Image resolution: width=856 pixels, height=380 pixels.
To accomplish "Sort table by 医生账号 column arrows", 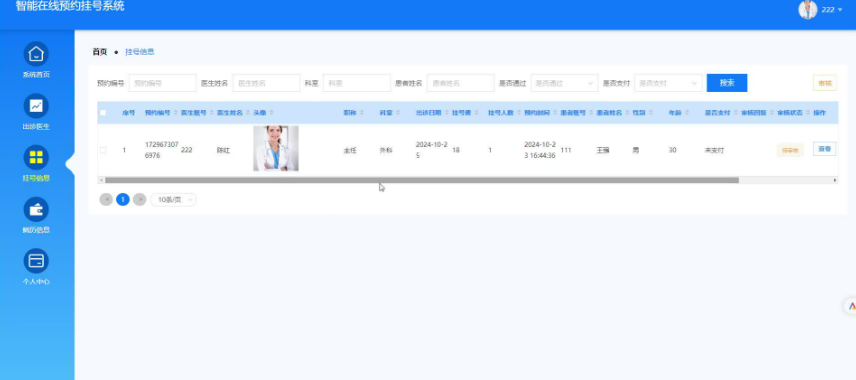I will (x=212, y=113).
